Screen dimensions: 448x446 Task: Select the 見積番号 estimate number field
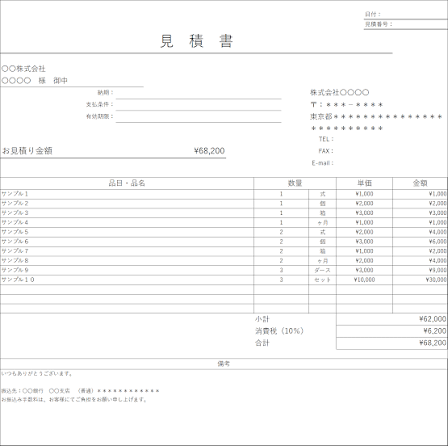click(x=406, y=24)
